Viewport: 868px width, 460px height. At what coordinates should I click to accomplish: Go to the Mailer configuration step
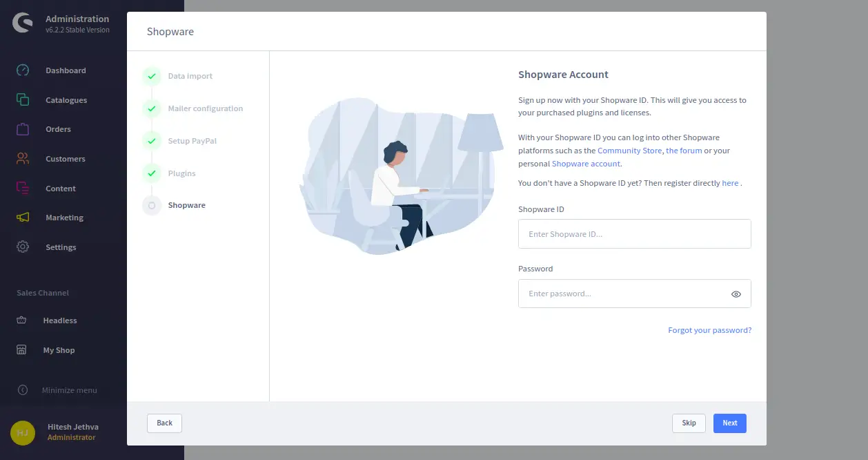click(x=206, y=108)
